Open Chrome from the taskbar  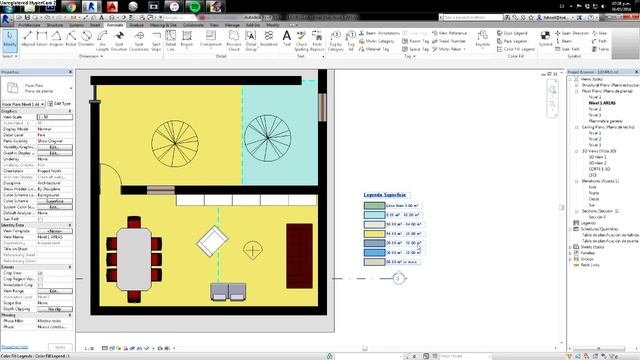70,6
